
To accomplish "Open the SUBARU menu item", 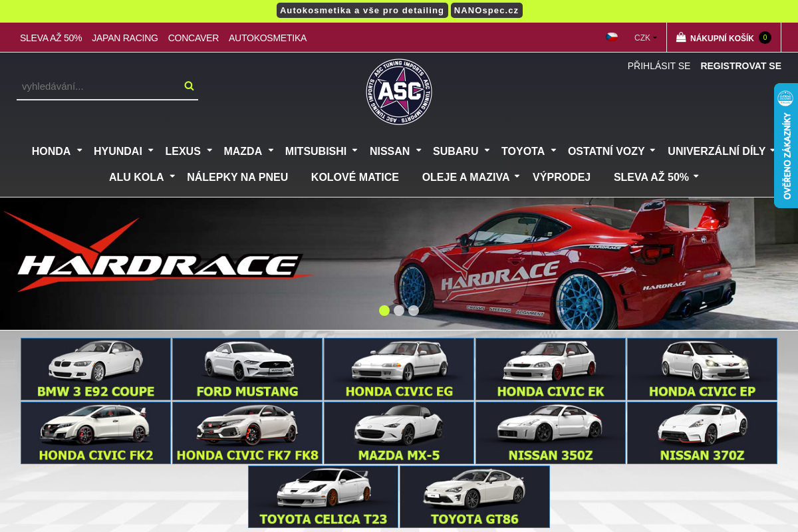I will coord(456,151).
